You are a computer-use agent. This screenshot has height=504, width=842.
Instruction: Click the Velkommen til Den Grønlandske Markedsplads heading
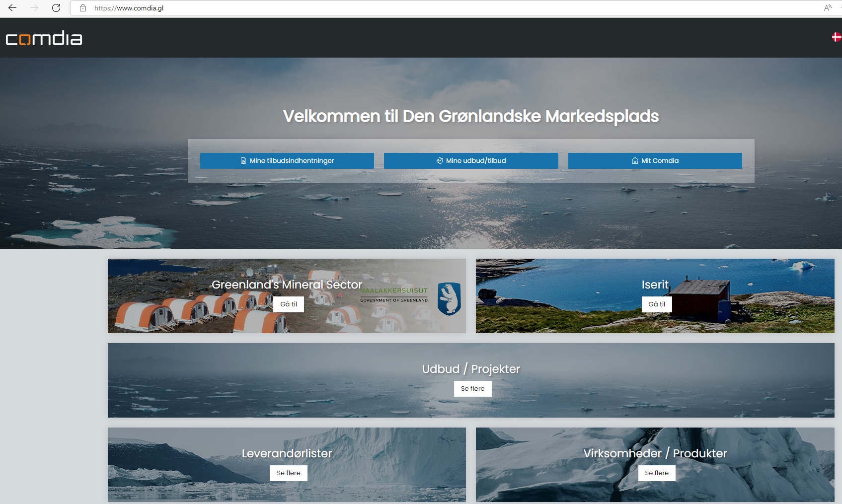(x=471, y=116)
